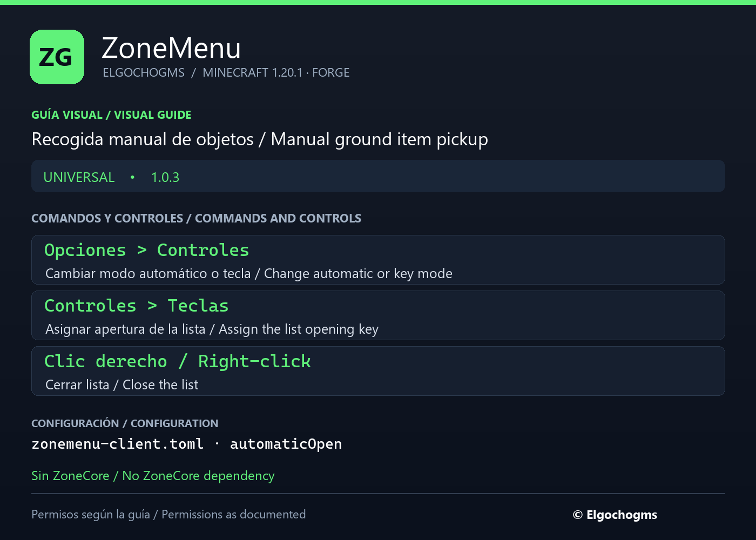The height and width of the screenshot is (540, 756).
Task: Click the GUÍA VISUAL / VISUAL GUIDE heading
Action: (x=111, y=115)
